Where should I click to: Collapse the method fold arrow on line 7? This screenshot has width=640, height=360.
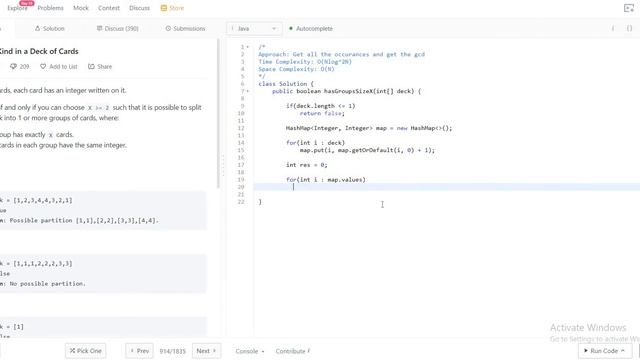[x=247, y=91]
